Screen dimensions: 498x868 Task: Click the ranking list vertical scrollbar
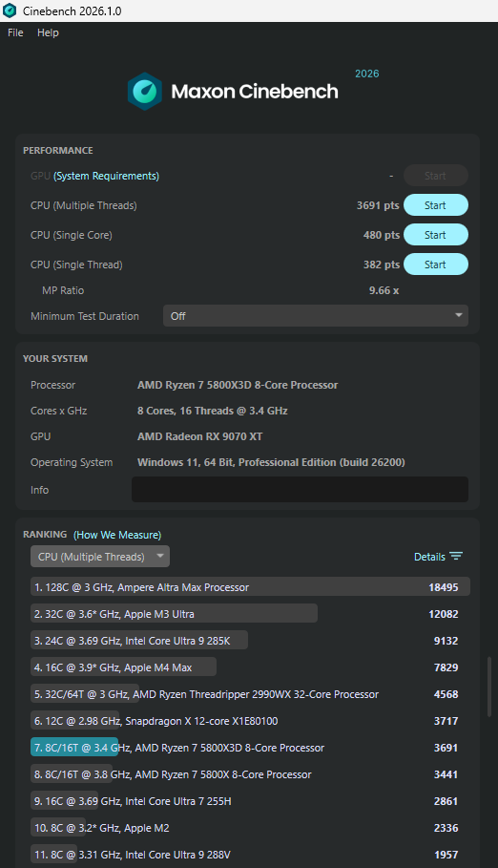489,687
